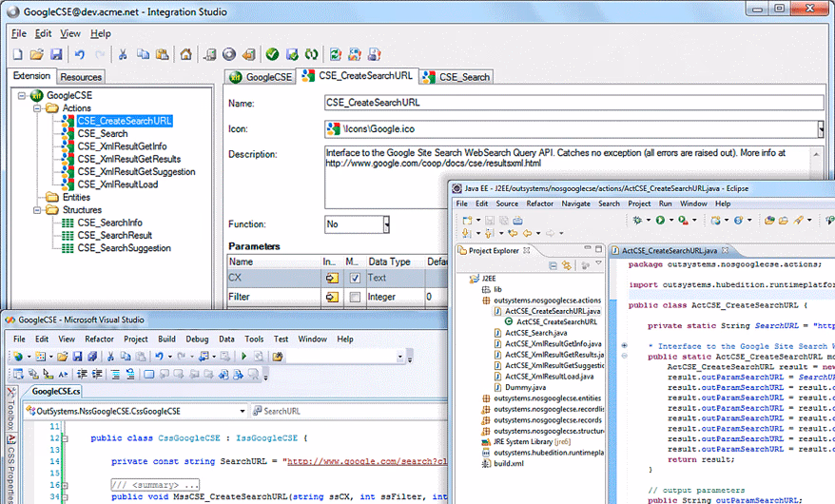Screen dimensions: 835x504
Task: Open Toolbox side panel in Visual Studio
Action: coord(10,409)
